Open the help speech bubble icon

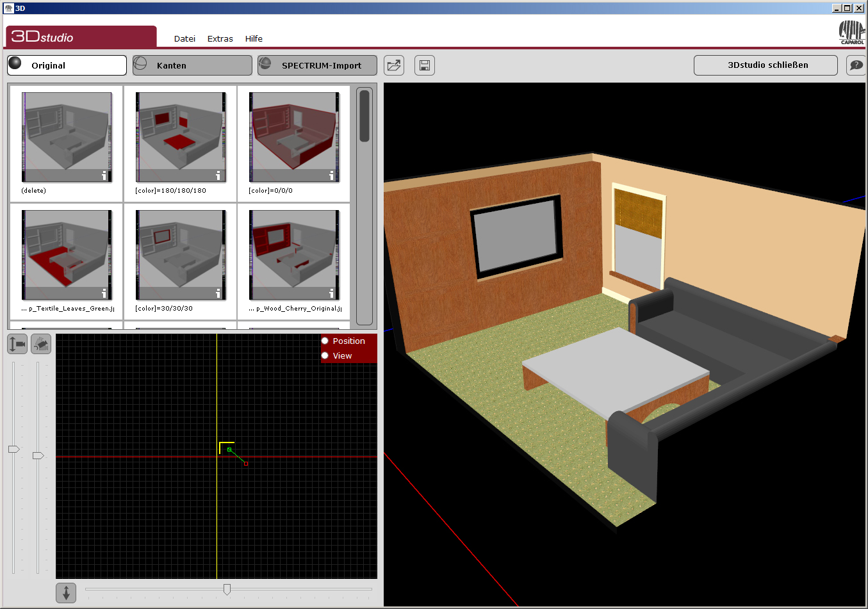tap(856, 65)
